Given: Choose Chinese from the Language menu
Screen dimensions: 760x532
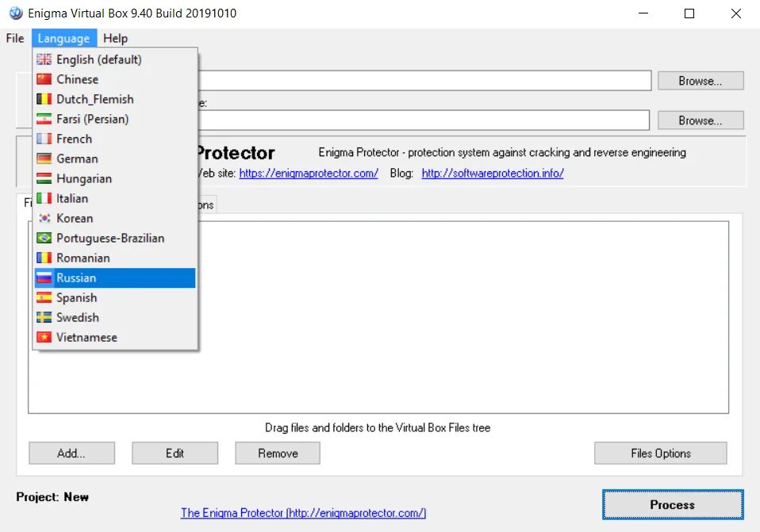Looking at the screenshot, I should pyautogui.click(x=115, y=79).
